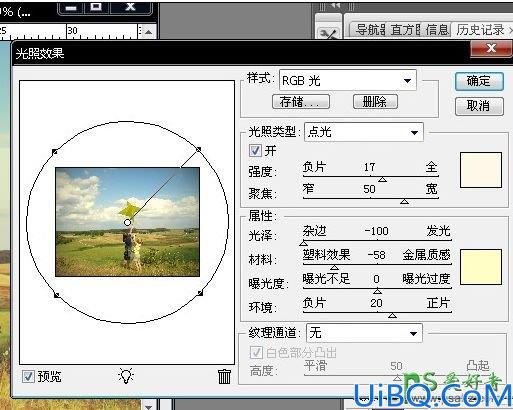Click the 环境 value 20
This screenshot has width=513, height=410.
pos(376,303)
